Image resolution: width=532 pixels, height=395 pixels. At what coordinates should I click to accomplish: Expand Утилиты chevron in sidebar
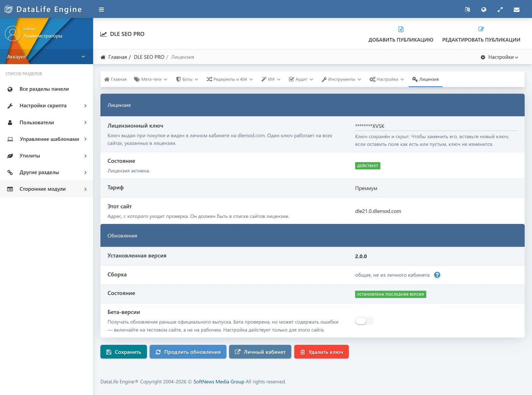coord(85,156)
